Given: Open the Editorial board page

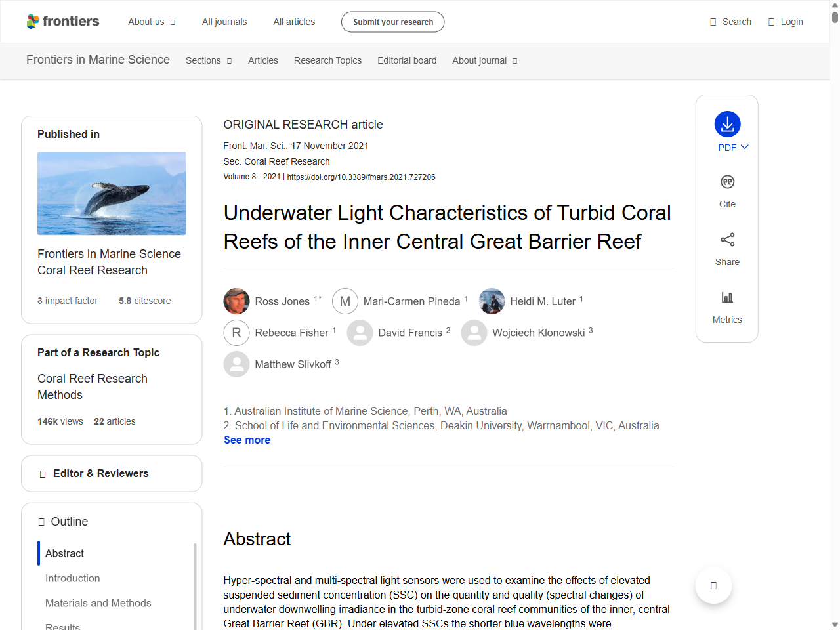Looking at the screenshot, I should [407, 60].
